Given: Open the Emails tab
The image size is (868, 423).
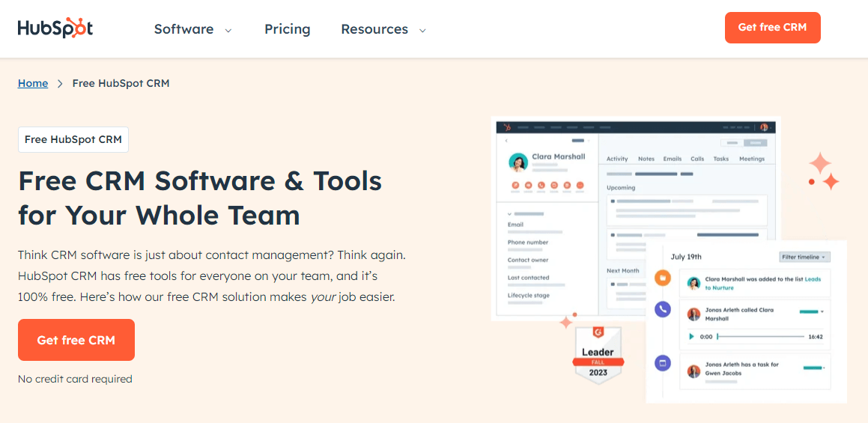Looking at the screenshot, I should (673, 159).
